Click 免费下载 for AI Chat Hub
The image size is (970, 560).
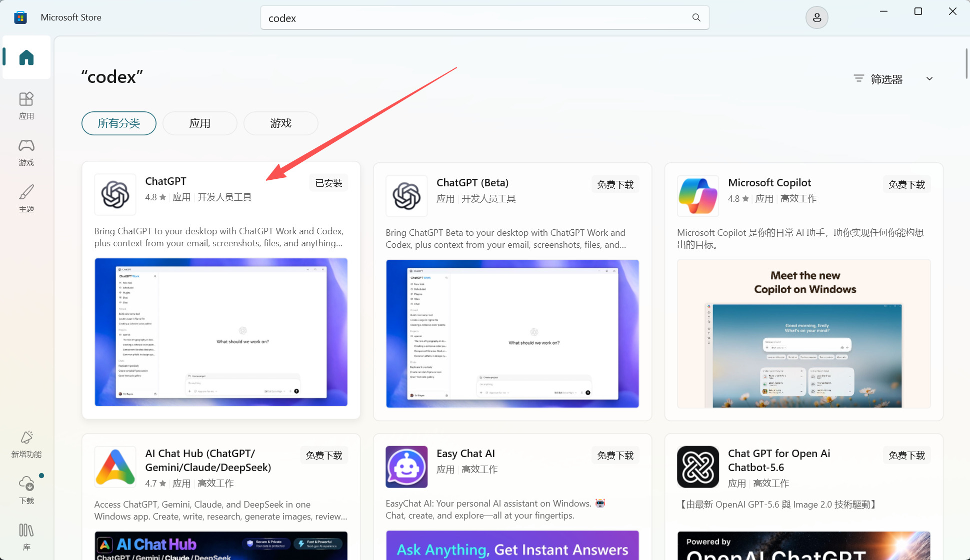324,456
